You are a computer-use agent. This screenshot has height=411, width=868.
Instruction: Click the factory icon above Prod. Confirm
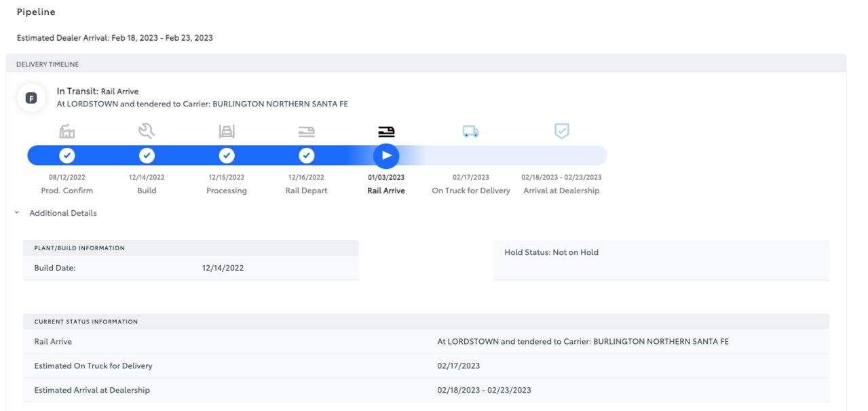click(67, 132)
